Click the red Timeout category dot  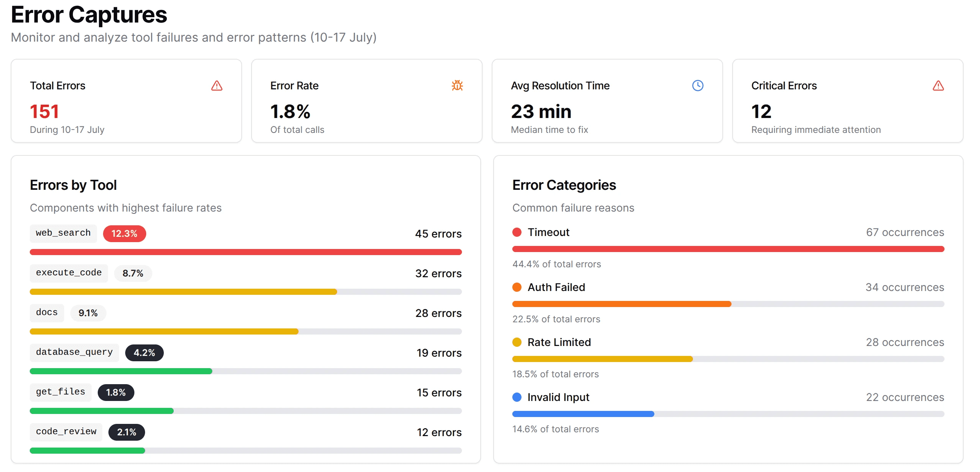tap(517, 232)
